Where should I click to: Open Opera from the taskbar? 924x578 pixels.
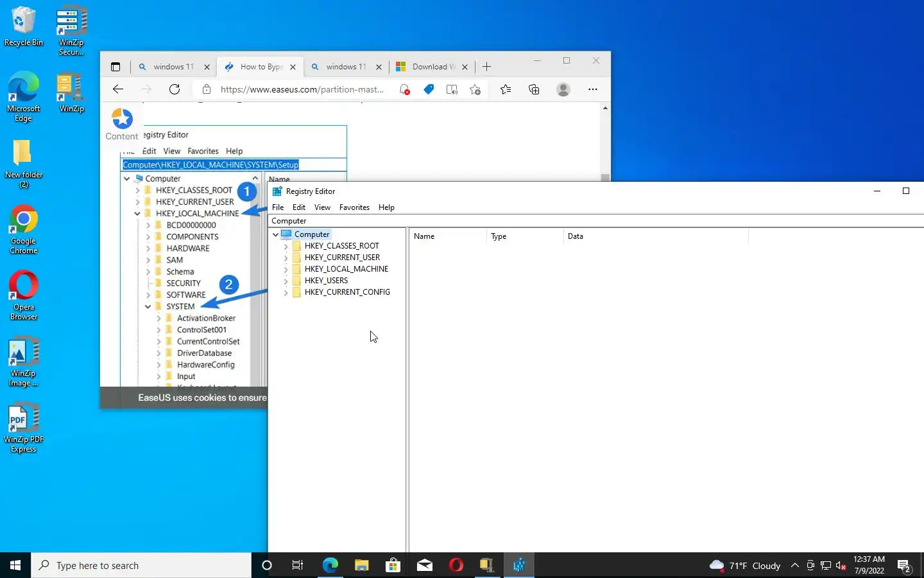tap(456, 565)
